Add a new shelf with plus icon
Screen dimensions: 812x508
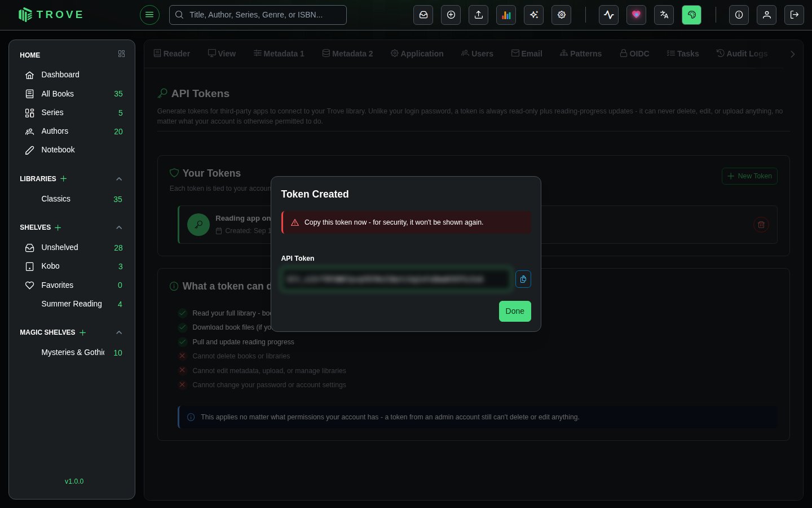click(x=58, y=227)
